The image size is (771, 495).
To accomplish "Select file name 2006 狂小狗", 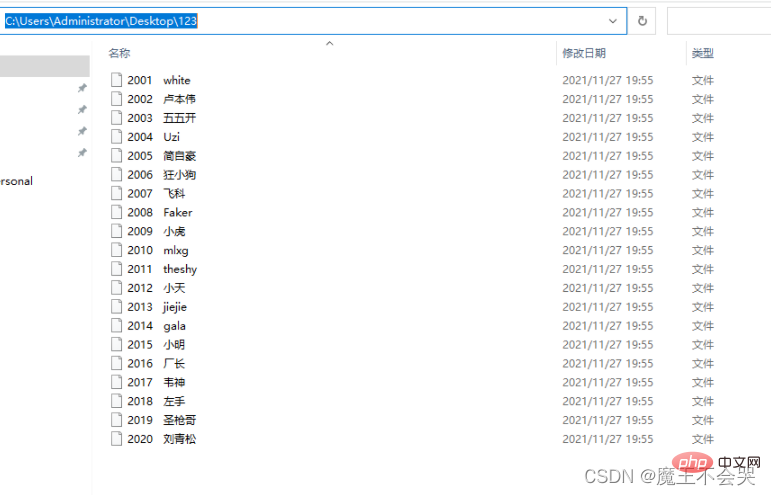I will (162, 175).
